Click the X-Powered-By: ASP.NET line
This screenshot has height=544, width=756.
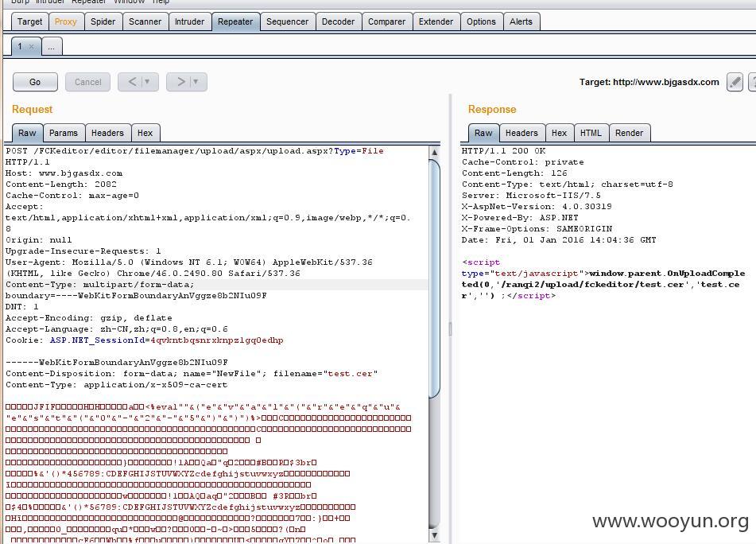tap(520, 217)
